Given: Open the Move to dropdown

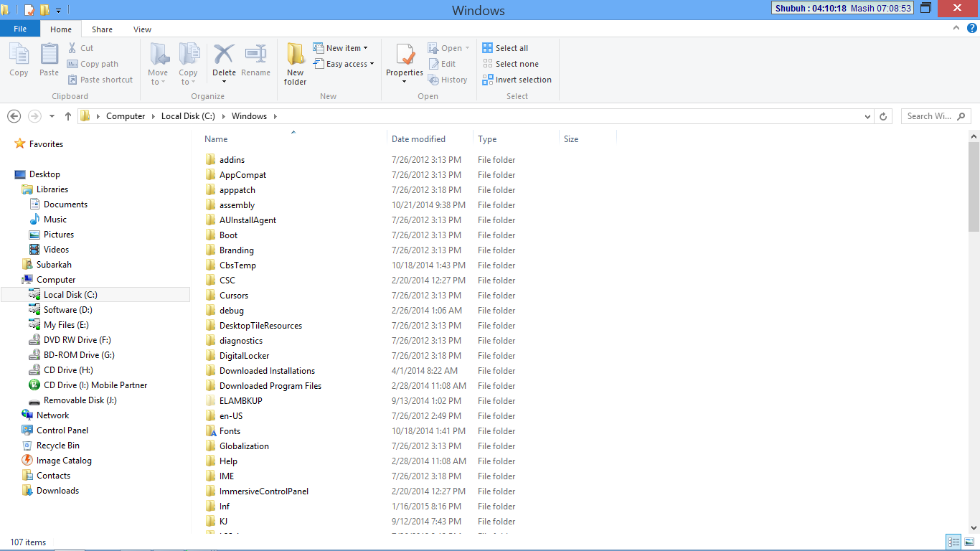Looking at the screenshot, I should click(158, 64).
